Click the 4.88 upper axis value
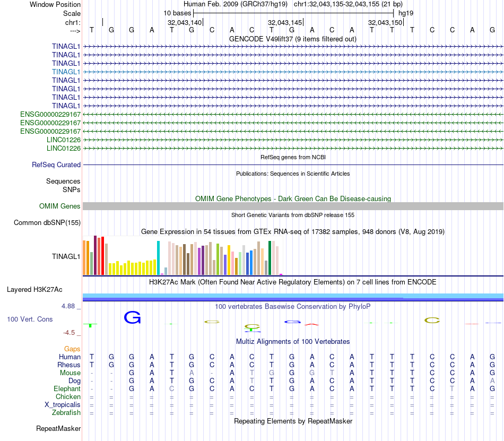Screen dimensions: 504x441 tap(68, 306)
